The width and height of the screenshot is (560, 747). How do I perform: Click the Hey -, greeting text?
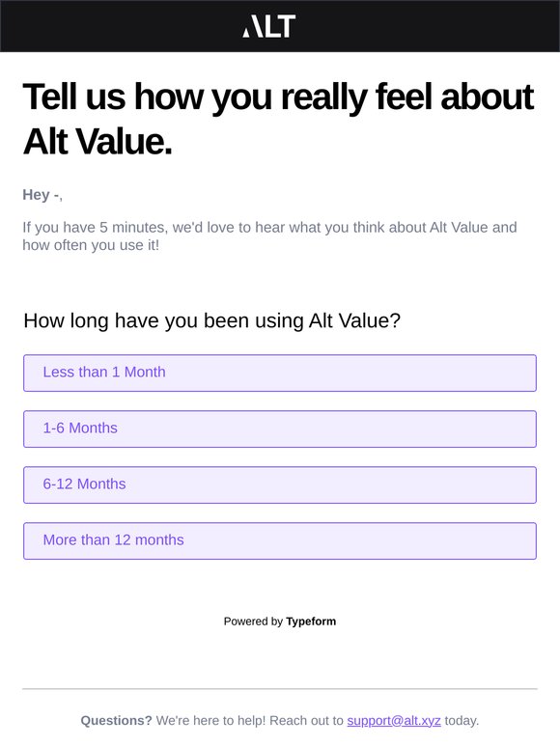coord(42,195)
